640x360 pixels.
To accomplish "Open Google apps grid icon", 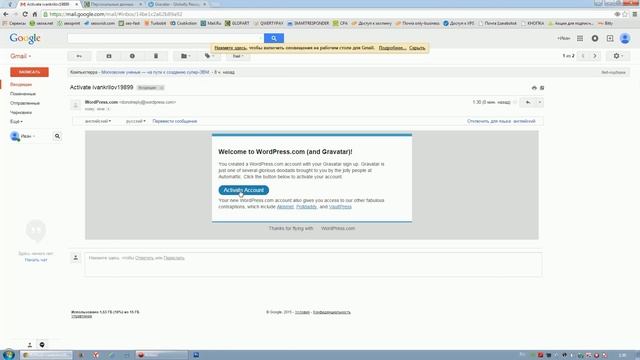I will click(x=580, y=38).
